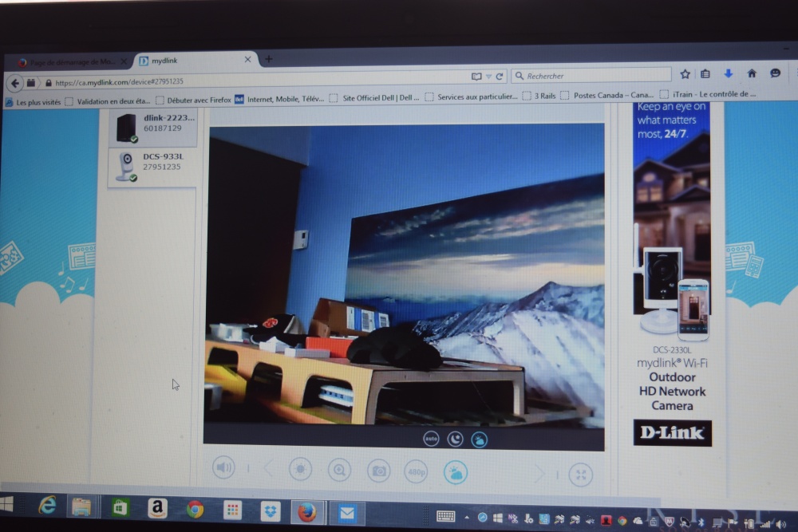Reload the current page
Viewport: 798px width, 532px height.
[x=500, y=77]
